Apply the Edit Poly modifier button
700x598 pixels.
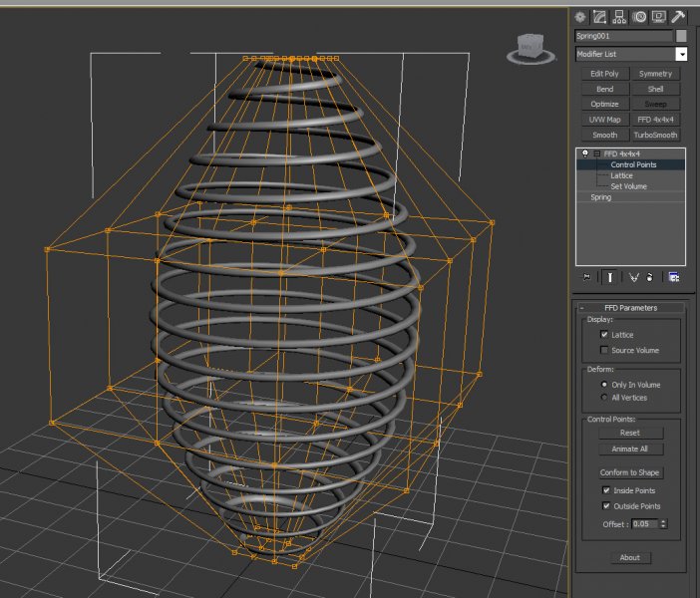[605, 74]
